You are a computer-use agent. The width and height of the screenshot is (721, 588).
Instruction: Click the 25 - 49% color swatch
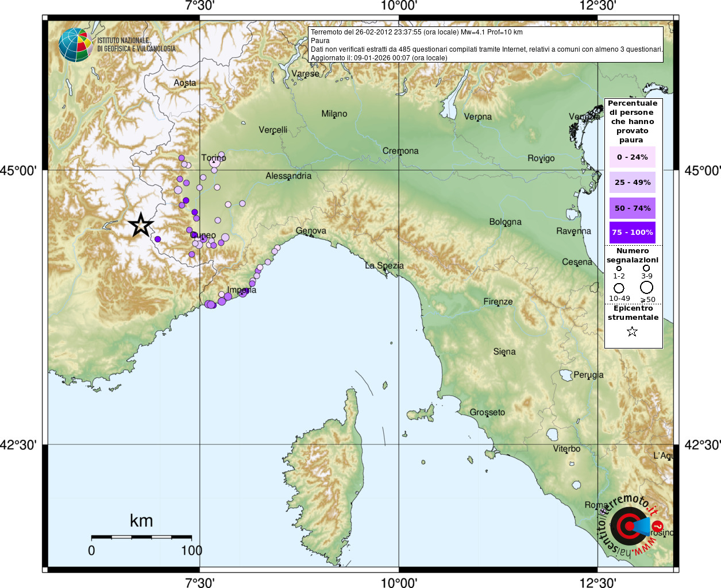pyautogui.click(x=632, y=183)
